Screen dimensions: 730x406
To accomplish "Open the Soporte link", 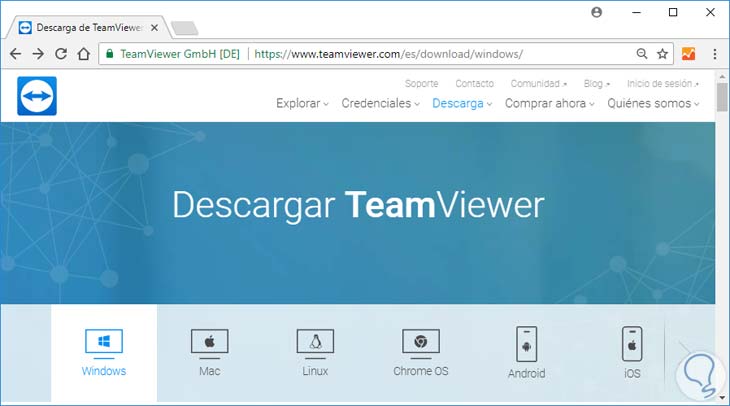I will pos(421,84).
